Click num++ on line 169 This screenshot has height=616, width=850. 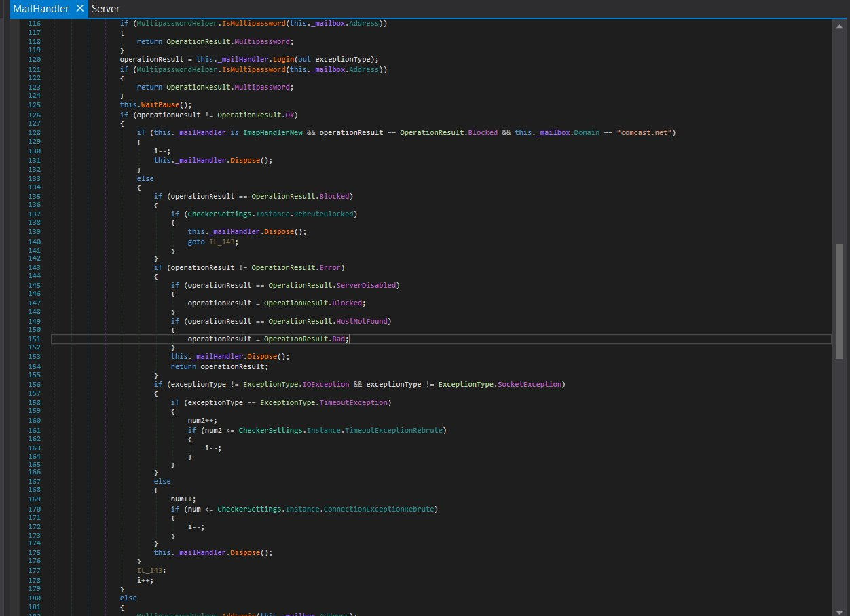183,499
